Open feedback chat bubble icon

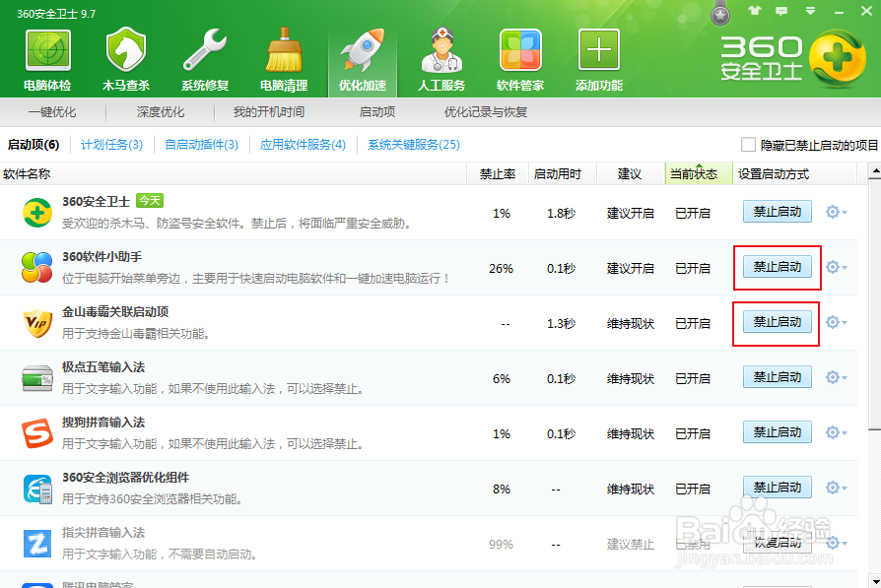click(x=781, y=11)
